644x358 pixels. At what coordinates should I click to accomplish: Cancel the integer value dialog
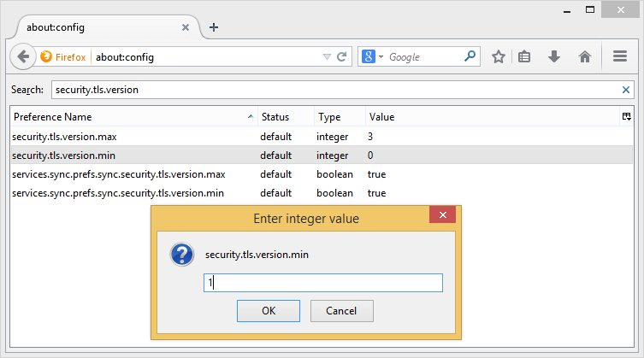click(341, 311)
